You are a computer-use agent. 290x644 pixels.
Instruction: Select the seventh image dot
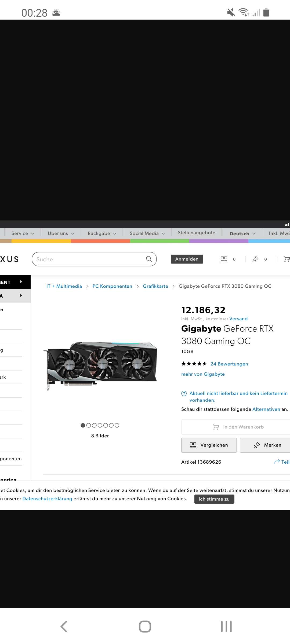click(x=117, y=425)
